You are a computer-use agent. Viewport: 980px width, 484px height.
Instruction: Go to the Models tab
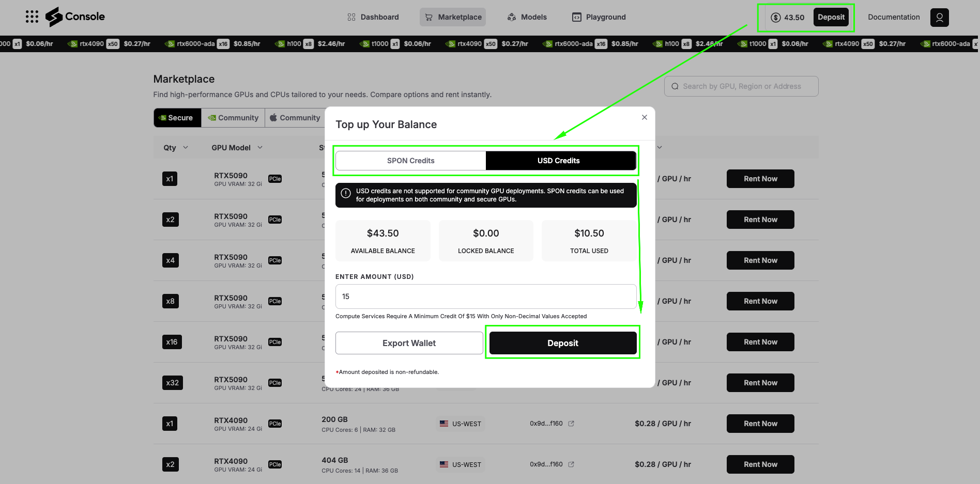point(527,17)
